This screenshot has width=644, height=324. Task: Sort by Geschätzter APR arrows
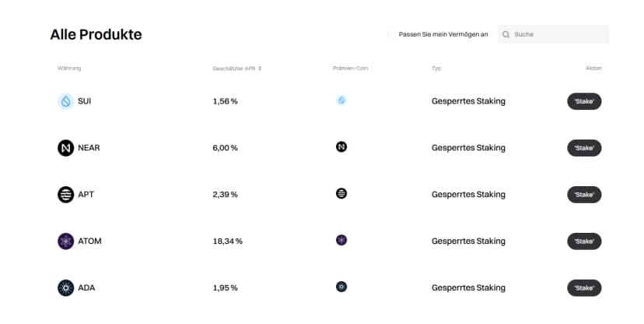pos(260,69)
